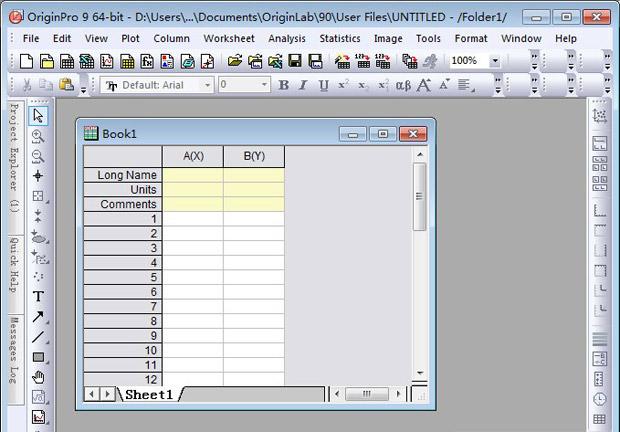Viewport: 620px width, 432px height.
Task: Click the worksheet vertical scrollbar down arrow
Action: pyautogui.click(x=420, y=372)
